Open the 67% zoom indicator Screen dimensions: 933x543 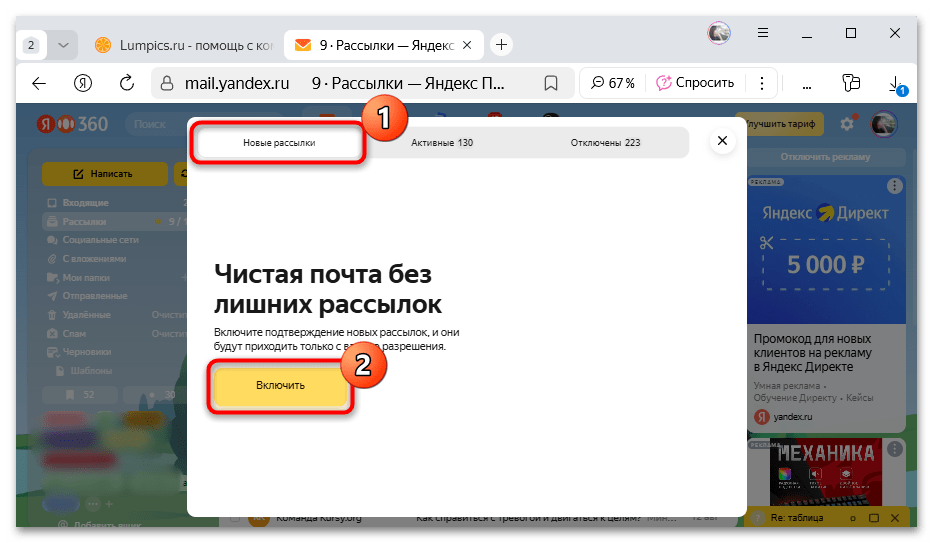(x=613, y=83)
